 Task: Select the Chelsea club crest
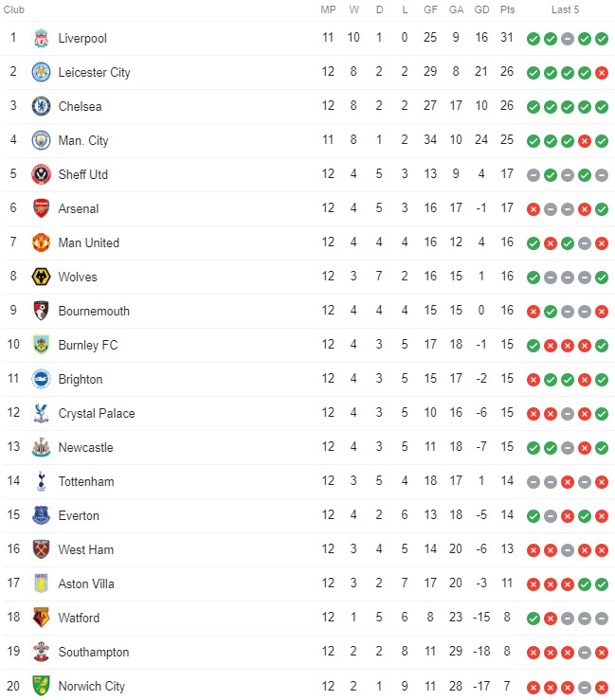coord(41,106)
